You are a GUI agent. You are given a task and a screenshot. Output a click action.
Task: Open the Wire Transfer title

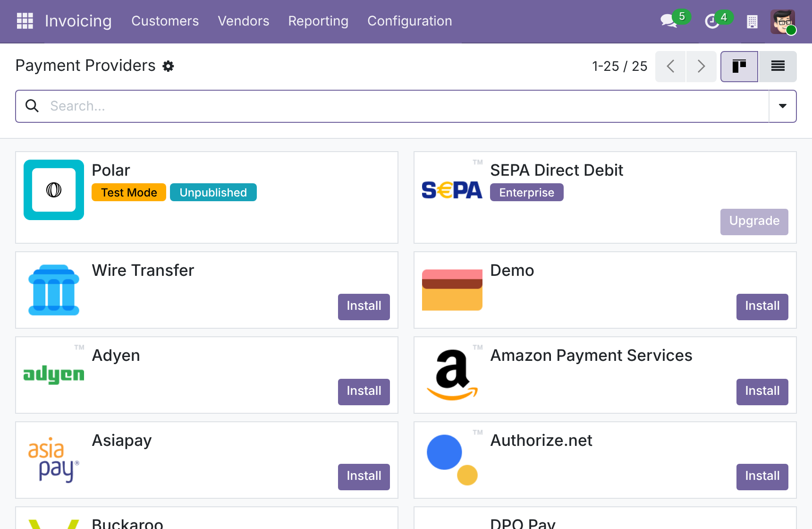[x=143, y=270]
